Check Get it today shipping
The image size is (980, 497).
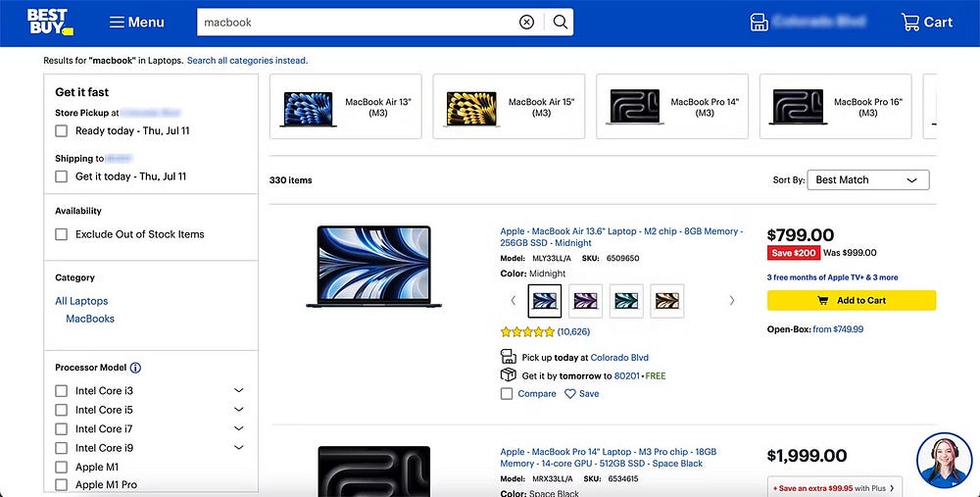click(61, 176)
